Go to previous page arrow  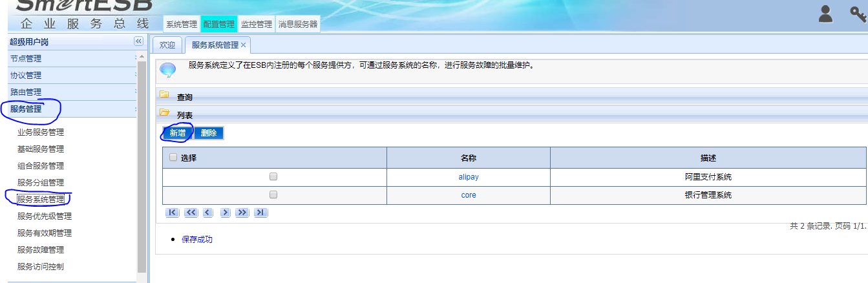207,213
